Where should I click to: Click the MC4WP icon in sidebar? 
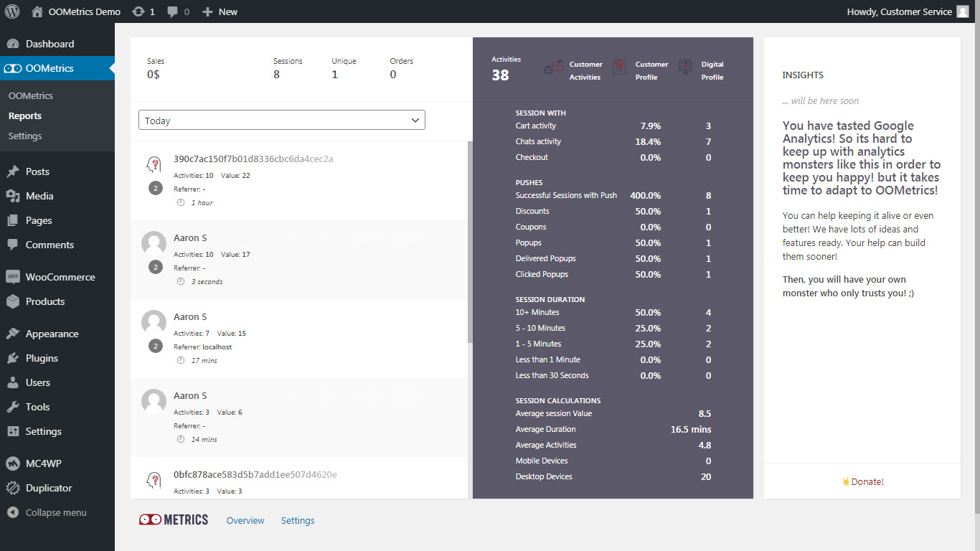coord(13,463)
